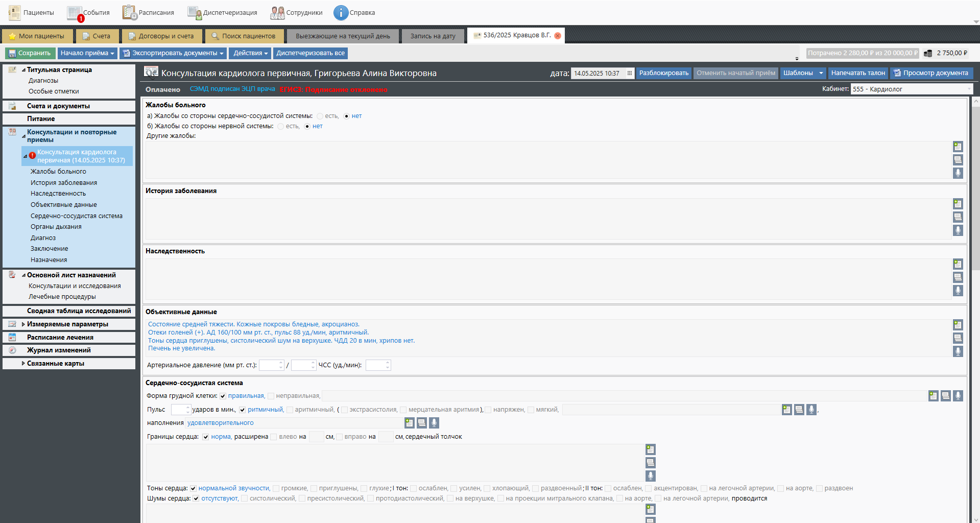Switch to Договоры и счета tab
This screenshot has width=980, height=523.
(x=161, y=36)
